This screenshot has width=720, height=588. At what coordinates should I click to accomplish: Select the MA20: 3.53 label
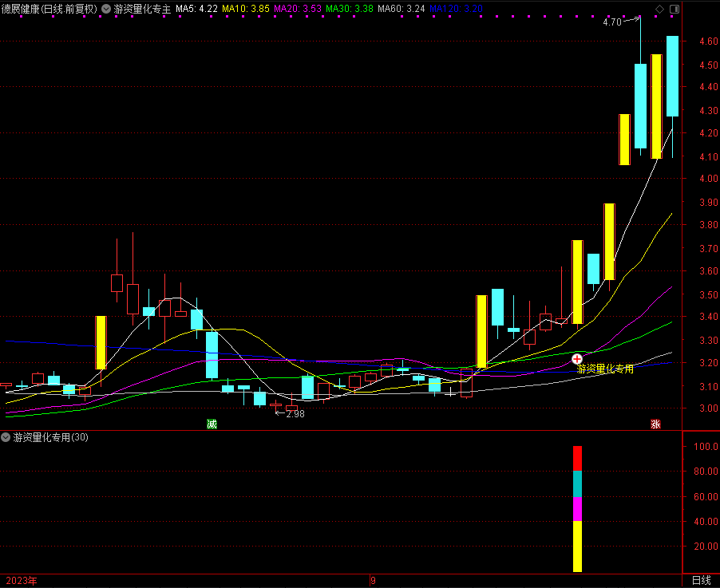pos(298,9)
